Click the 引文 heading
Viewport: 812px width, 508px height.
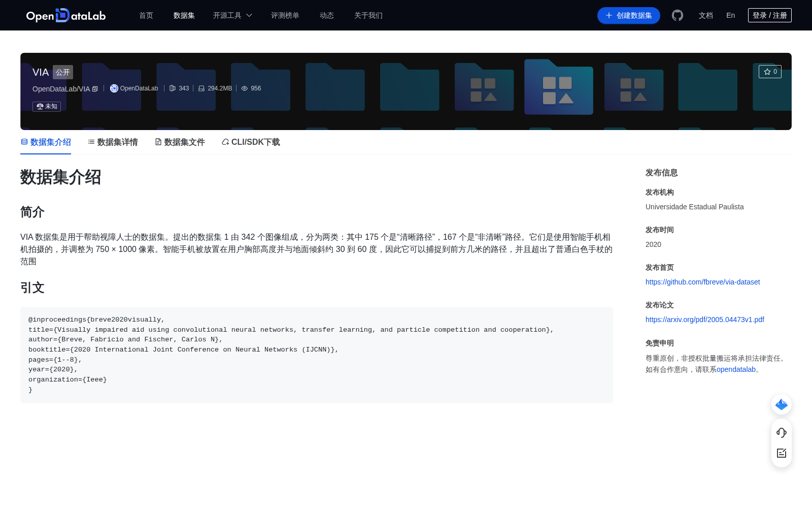pyautogui.click(x=32, y=288)
